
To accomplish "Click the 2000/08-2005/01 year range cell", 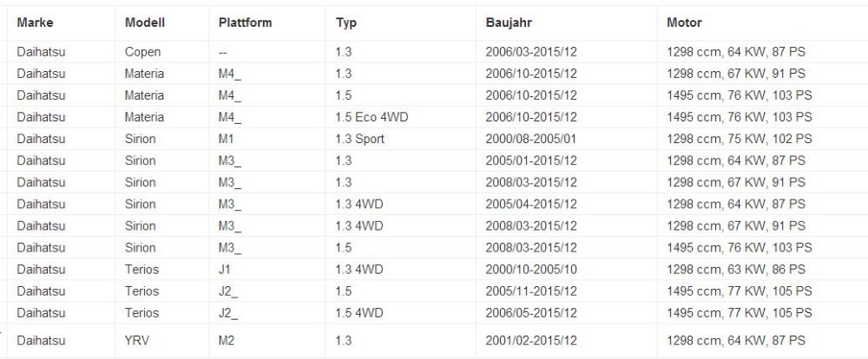I will [531, 139].
